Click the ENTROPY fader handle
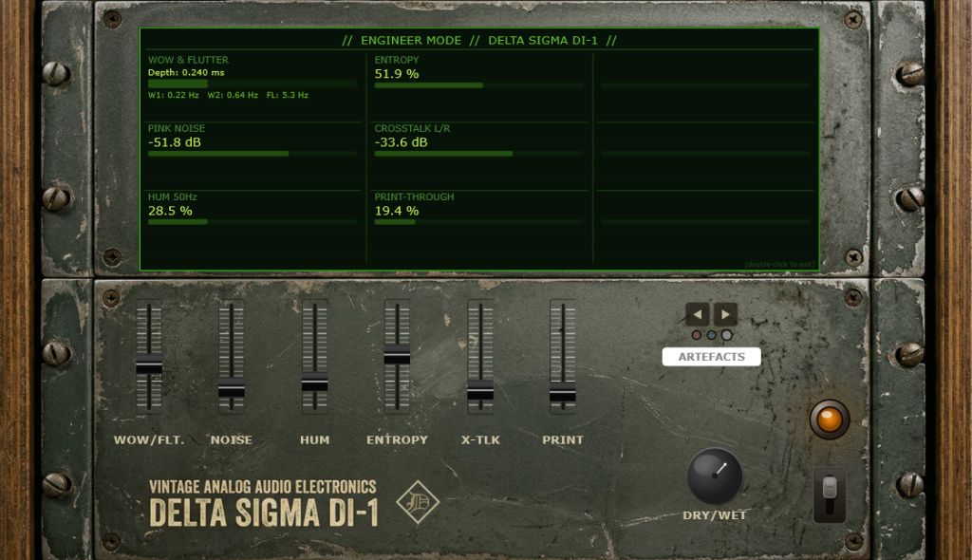The image size is (972, 560). point(397,357)
